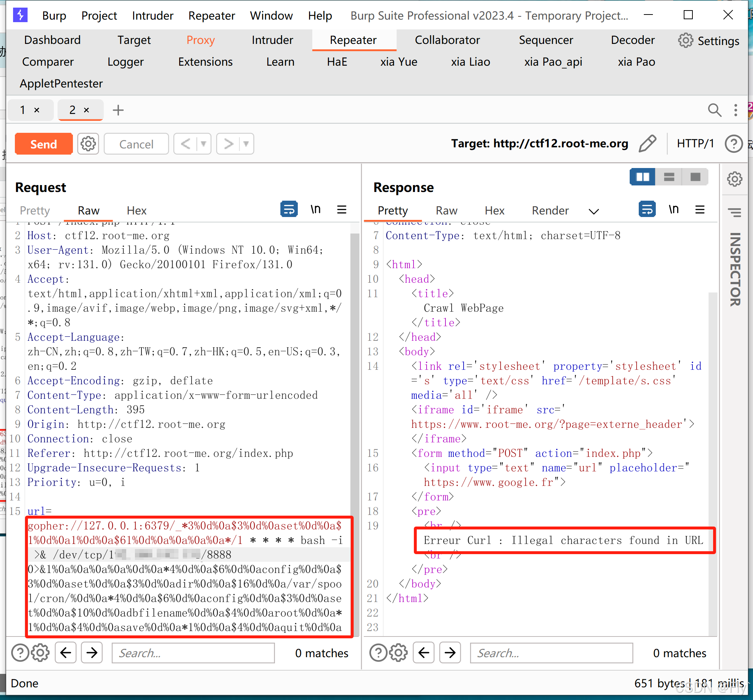753x700 pixels.
Task: Click the HTTP/1 protocol selector
Action: (x=695, y=144)
